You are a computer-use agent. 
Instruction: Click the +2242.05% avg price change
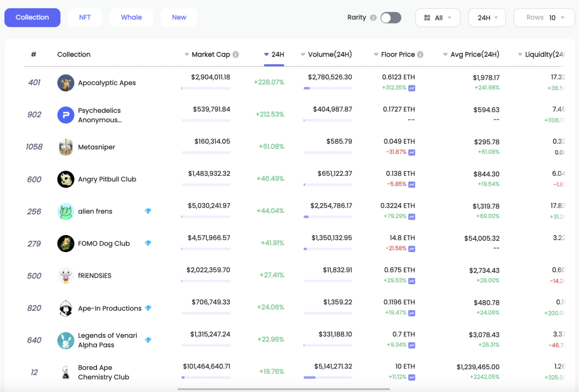click(x=485, y=377)
